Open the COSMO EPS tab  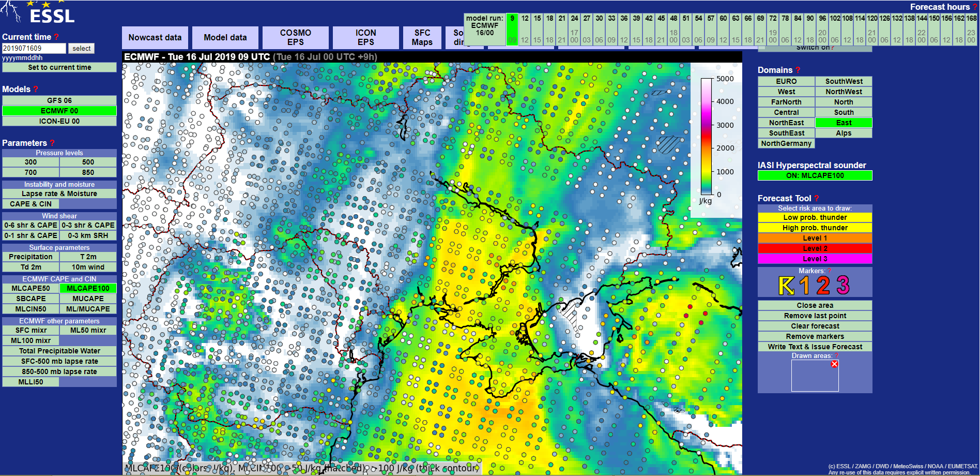click(x=296, y=37)
